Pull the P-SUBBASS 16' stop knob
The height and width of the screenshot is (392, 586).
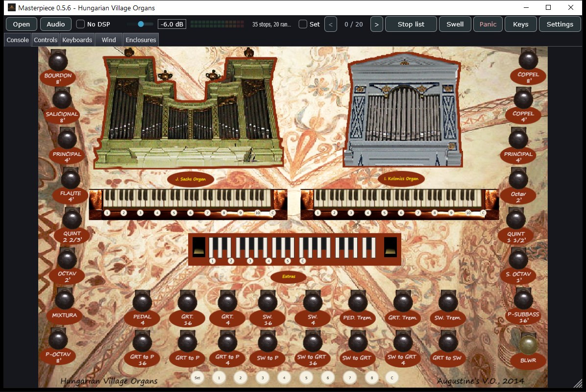pyautogui.click(x=523, y=299)
